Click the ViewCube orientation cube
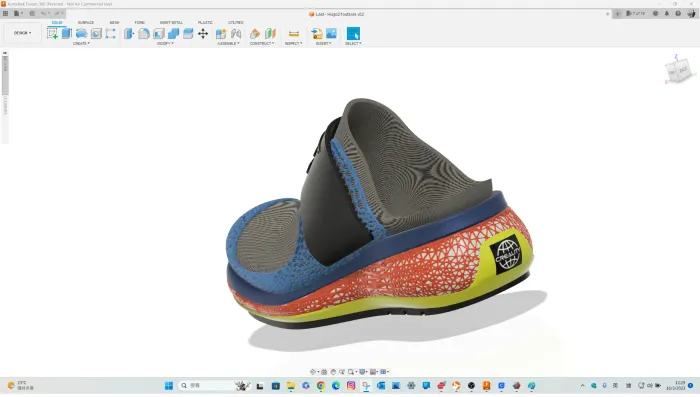Image resolution: width=700 pixels, height=397 pixels. pos(678,70)
